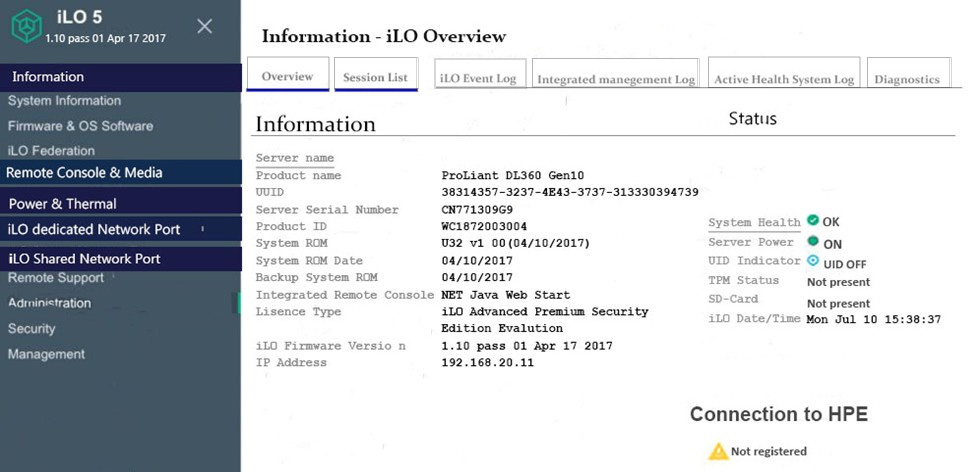Click the Status section heading
Screen dimensions: 980x472
coord(752,118)
